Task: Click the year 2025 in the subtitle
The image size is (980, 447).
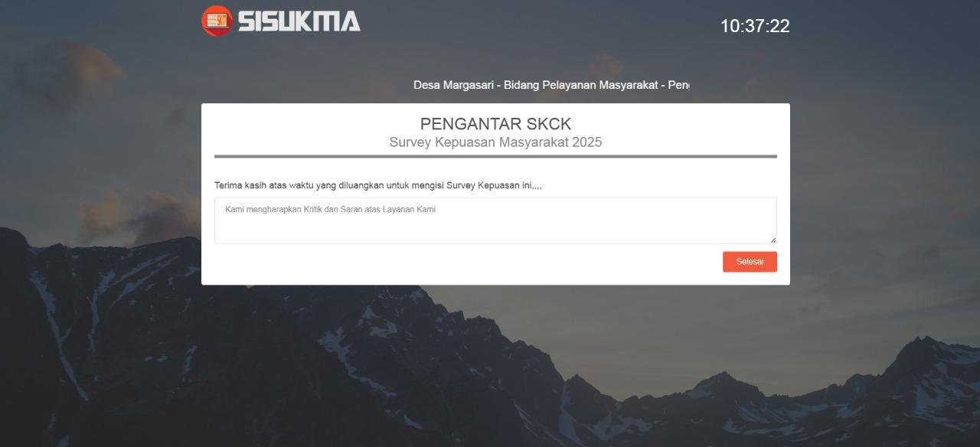Action: coord(586,142)
